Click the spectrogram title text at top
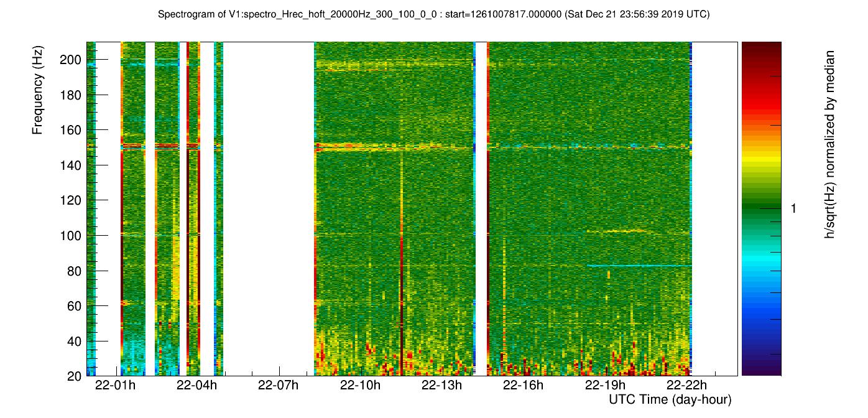 (x=433, y=14)
